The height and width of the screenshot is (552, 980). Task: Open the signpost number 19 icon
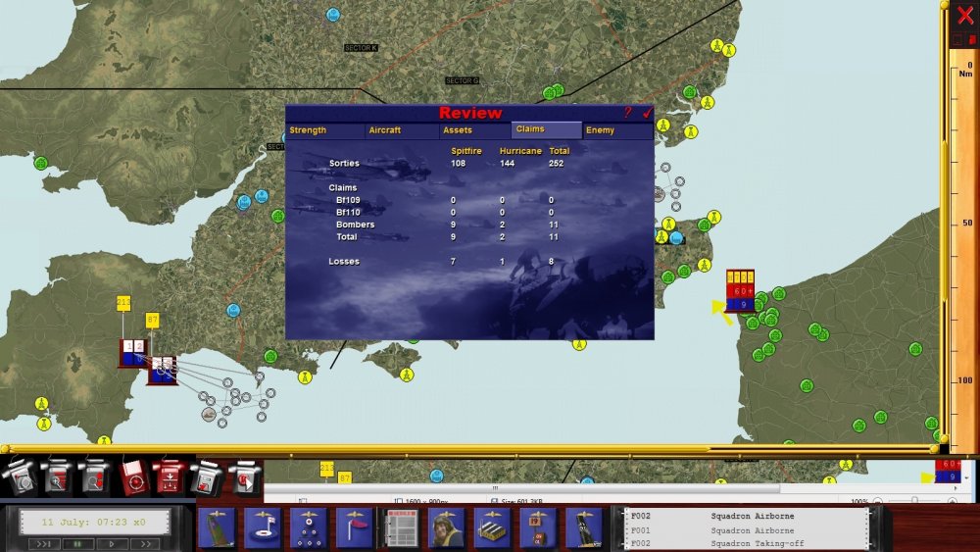point(538,527)
